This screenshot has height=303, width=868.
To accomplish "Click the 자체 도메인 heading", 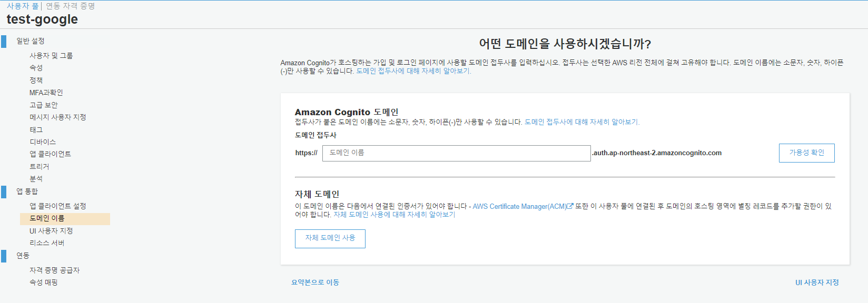I will (317, 194).
